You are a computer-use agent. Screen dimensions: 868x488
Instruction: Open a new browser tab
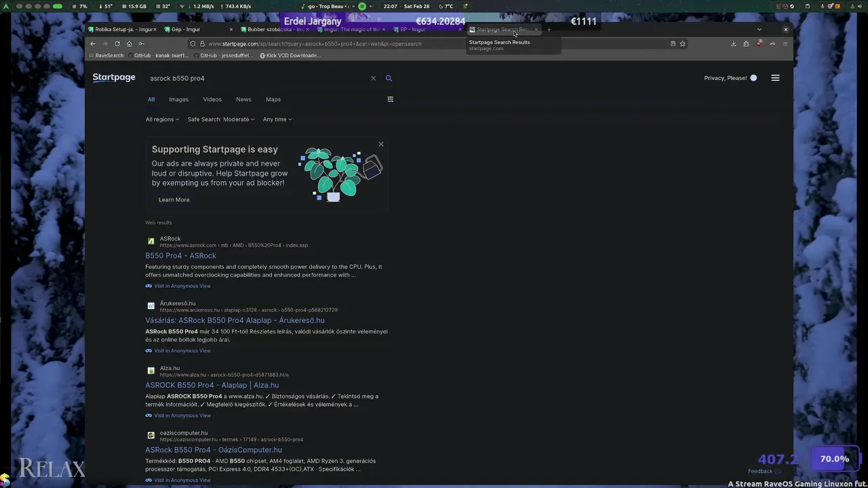pyautogui.click(x=549, y=29)
